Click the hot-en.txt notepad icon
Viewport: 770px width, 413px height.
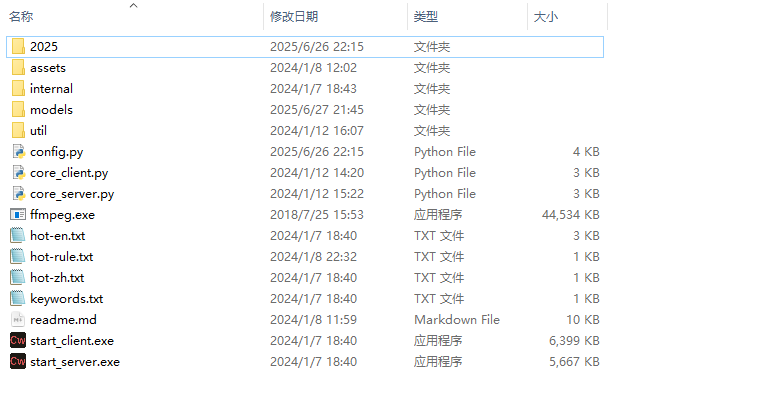coord(18,236)
